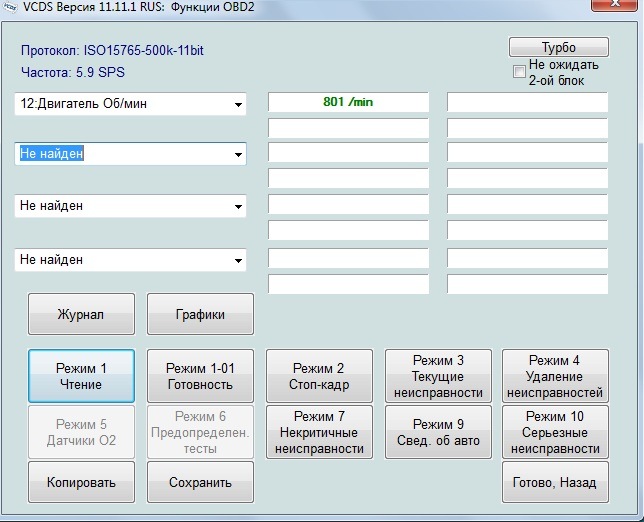The width and height of the screenshot is (644, 522).
Task: Click the empty value field right of 801 /min
Action: coord(527,102)
